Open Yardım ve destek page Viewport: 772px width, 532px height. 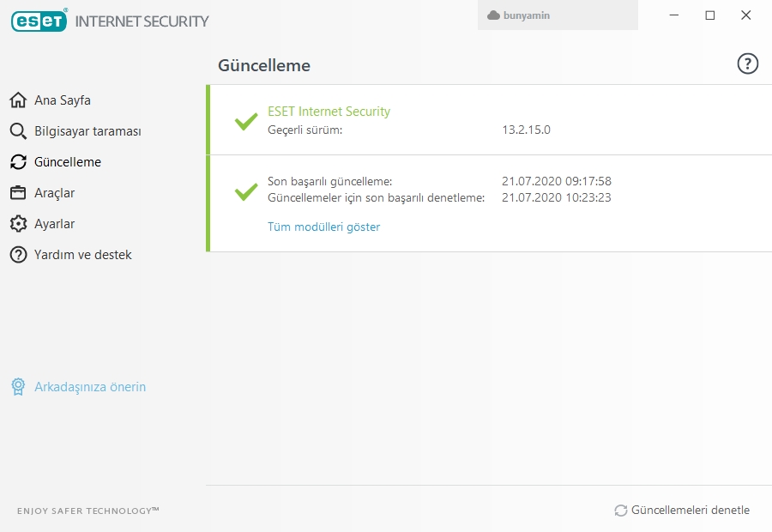click(83, 255)
